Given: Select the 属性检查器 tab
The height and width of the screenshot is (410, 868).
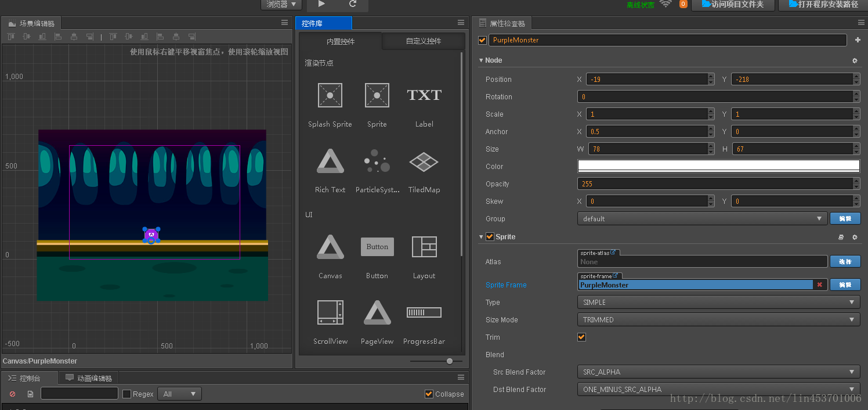Looking at the screenshot, I should (502, 23).
